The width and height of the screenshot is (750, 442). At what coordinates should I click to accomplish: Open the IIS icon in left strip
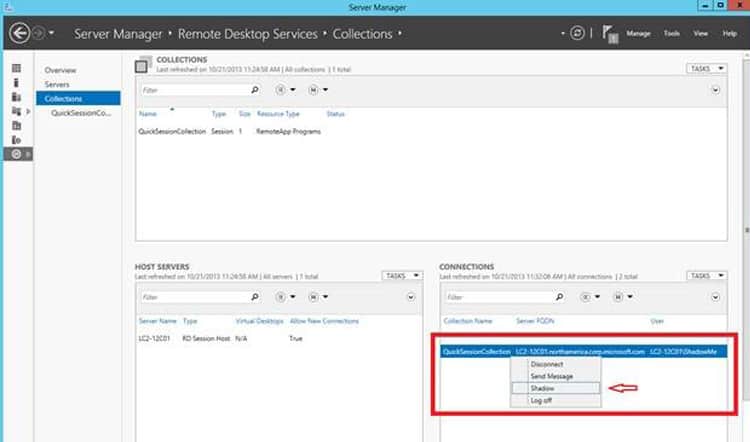click(16, 140)
